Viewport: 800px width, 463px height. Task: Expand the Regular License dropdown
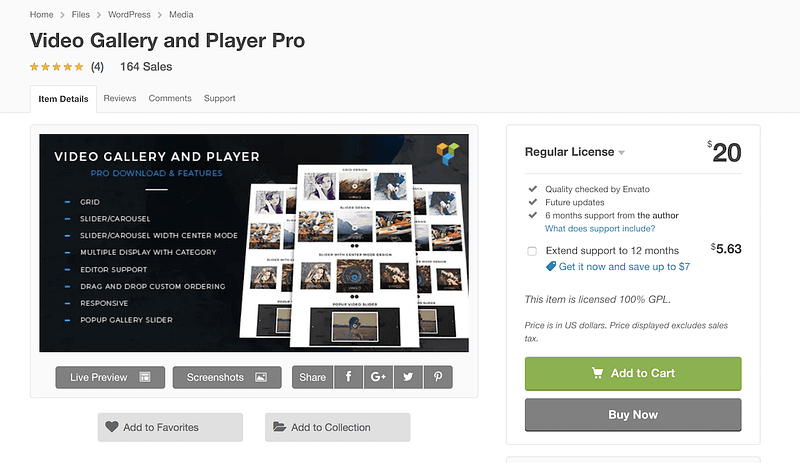click(x=574, y=152)
